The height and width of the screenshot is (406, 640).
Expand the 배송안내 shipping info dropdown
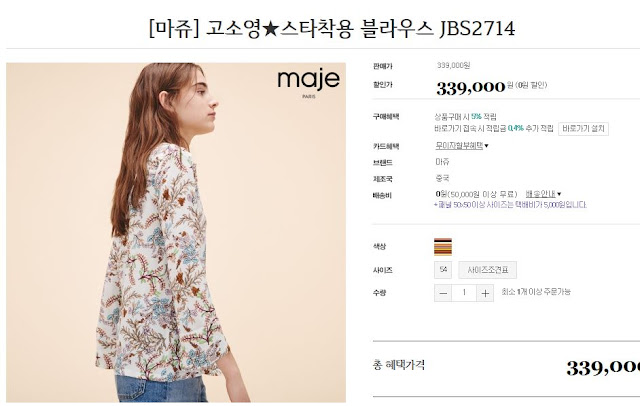[x=543, y=194]
